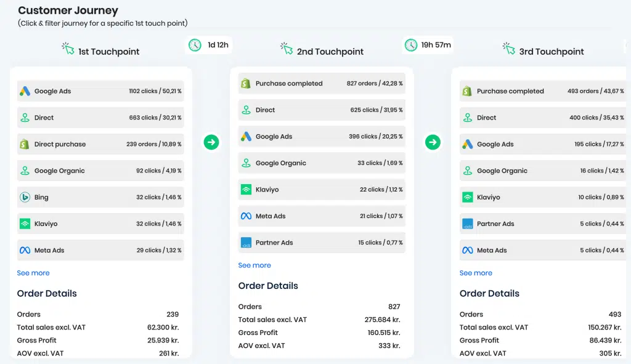Click the Klaviyo icon in 2nd Touchpoint

(246, 190)
